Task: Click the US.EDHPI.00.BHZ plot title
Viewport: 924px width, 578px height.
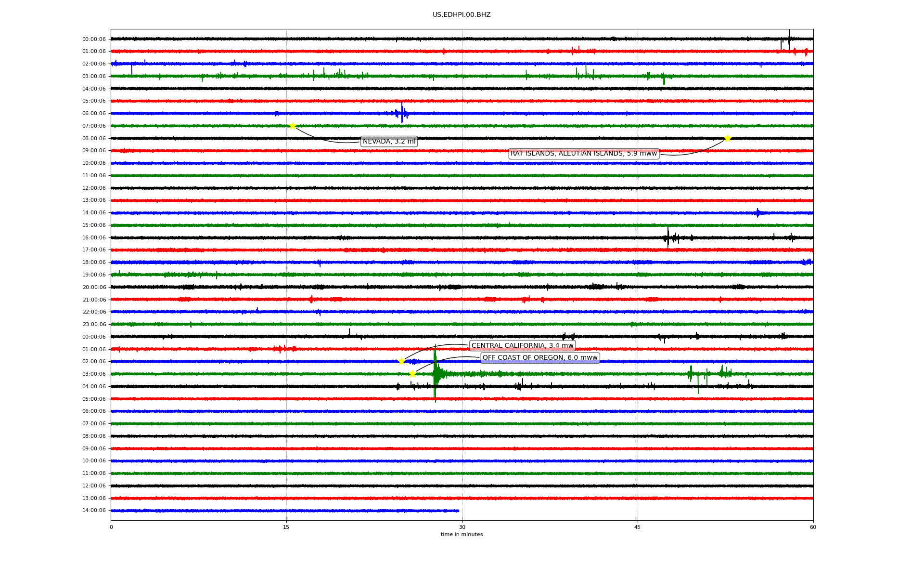Action: [461, 15]
